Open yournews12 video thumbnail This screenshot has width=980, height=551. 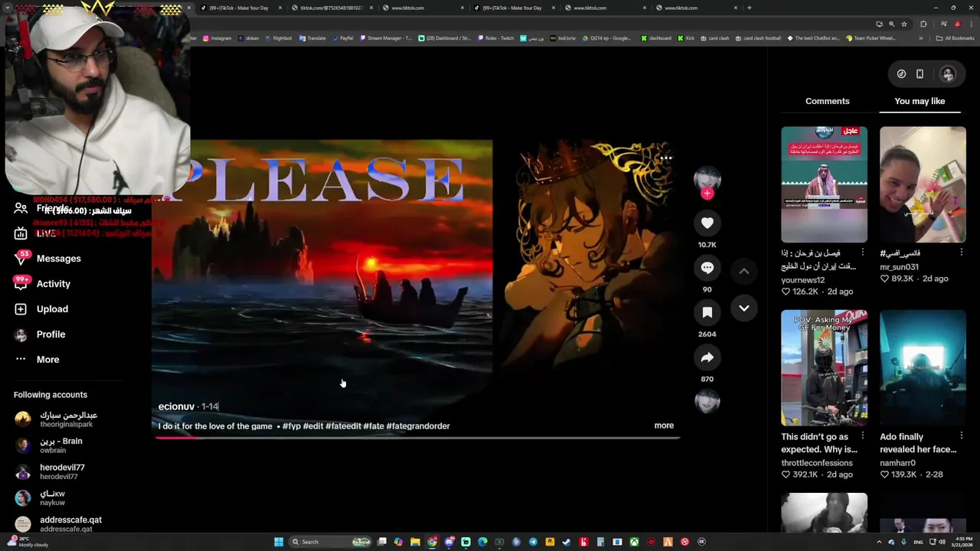click(824, 184)
